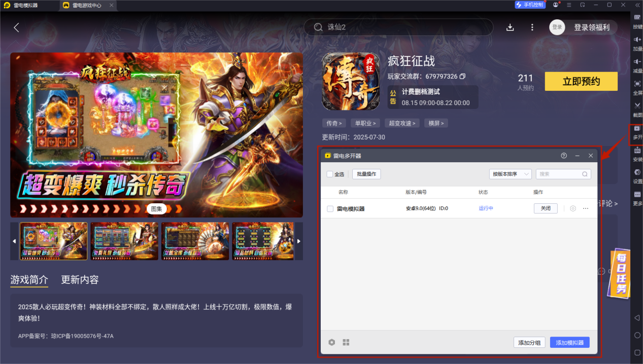Open the 按键 keymapping sidebar tool
The height and width of the screenshot is (364, 643).
637,21
